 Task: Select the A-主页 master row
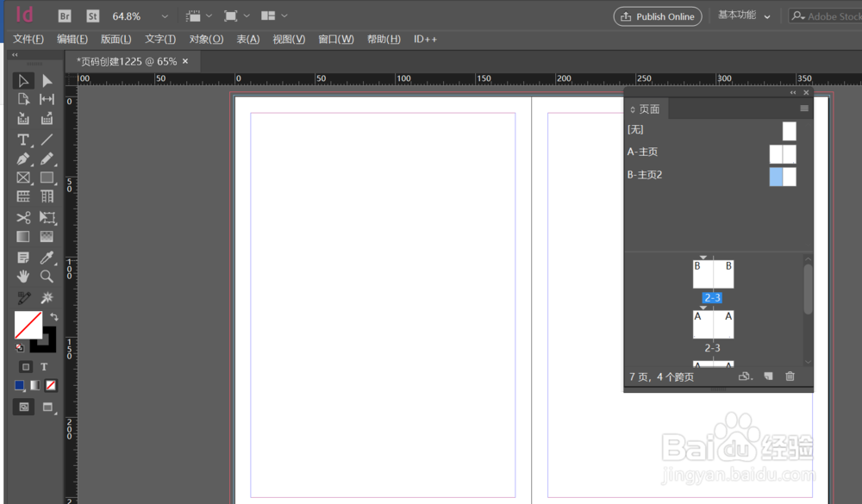pyautogui.click(x=713, y=152)
